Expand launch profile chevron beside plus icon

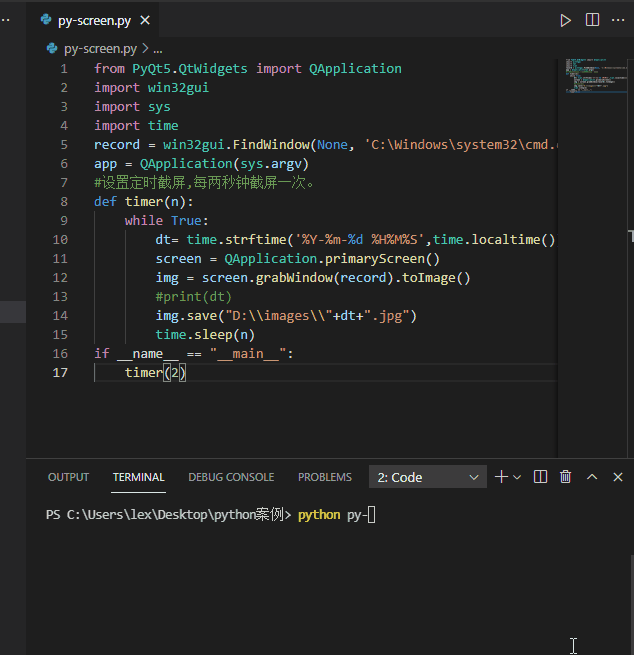pos(517,477)
